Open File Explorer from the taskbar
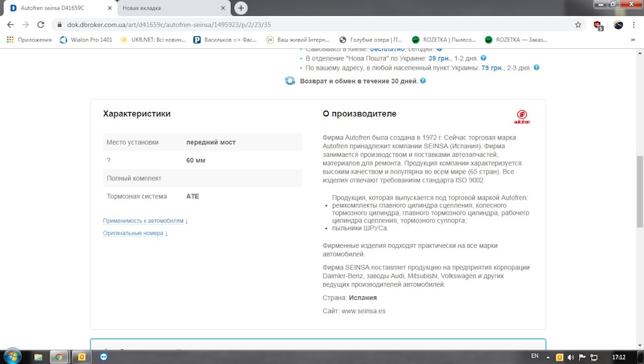The image size is (644, 364). pos(38,357)
